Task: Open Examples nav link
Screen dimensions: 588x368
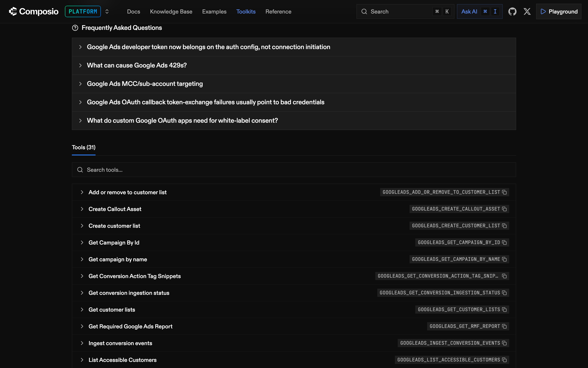Action: tap(214, 11)
